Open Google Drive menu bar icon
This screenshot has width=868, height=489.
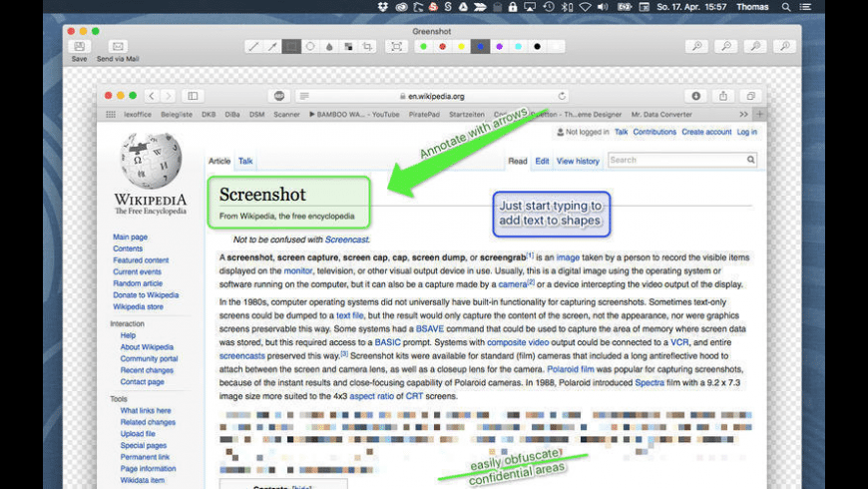[463, 7]
